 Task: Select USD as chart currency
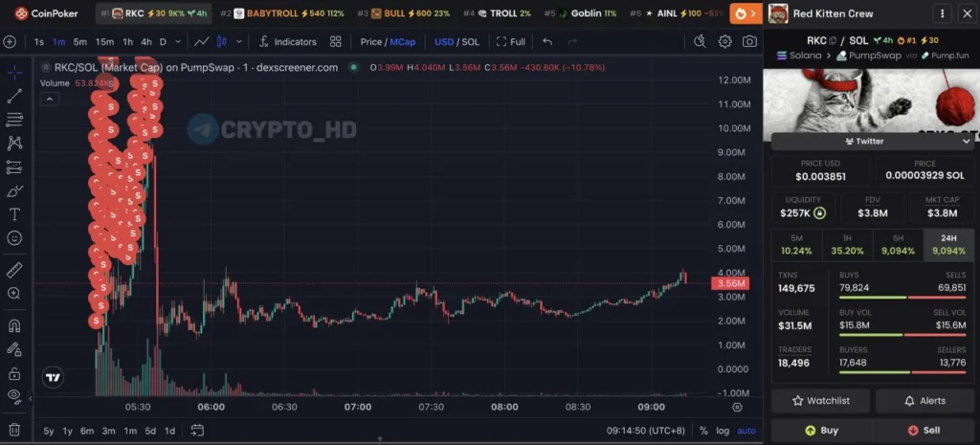(444, 42)
